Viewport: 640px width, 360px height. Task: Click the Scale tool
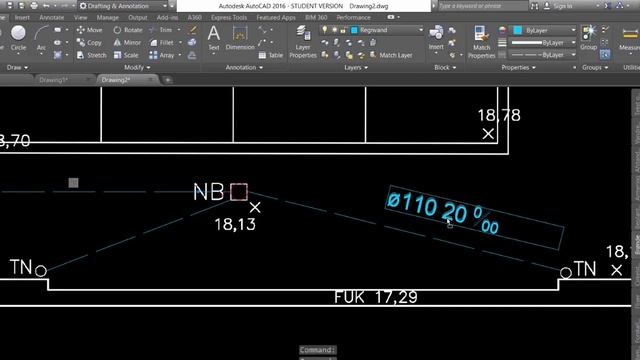126,55
